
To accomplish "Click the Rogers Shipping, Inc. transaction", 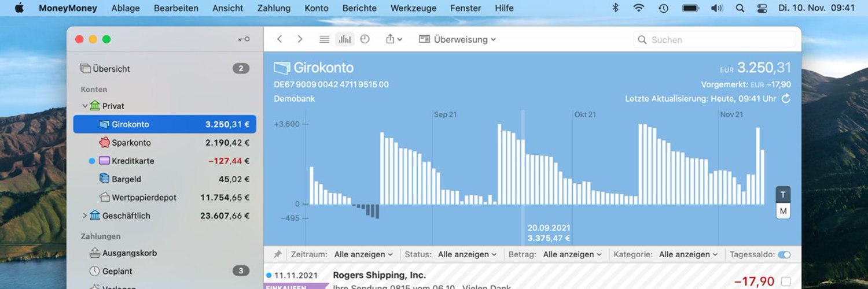I will click(x=380, y=275).
